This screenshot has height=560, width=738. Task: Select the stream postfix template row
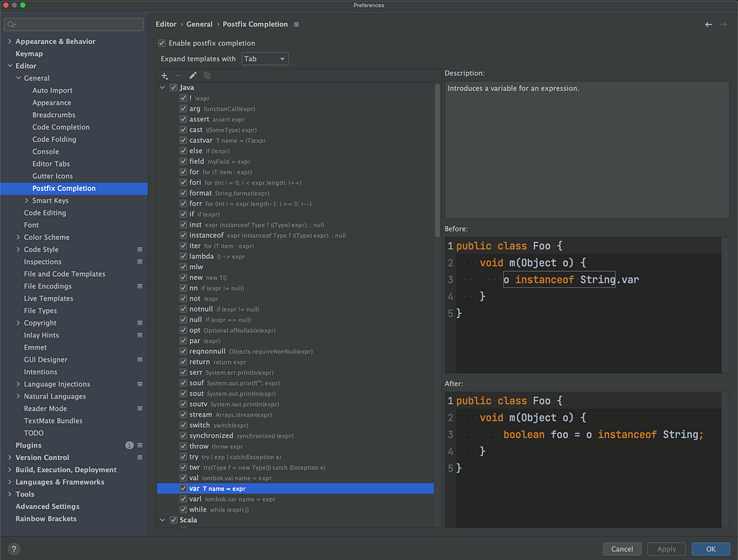(x=295, y=414)
